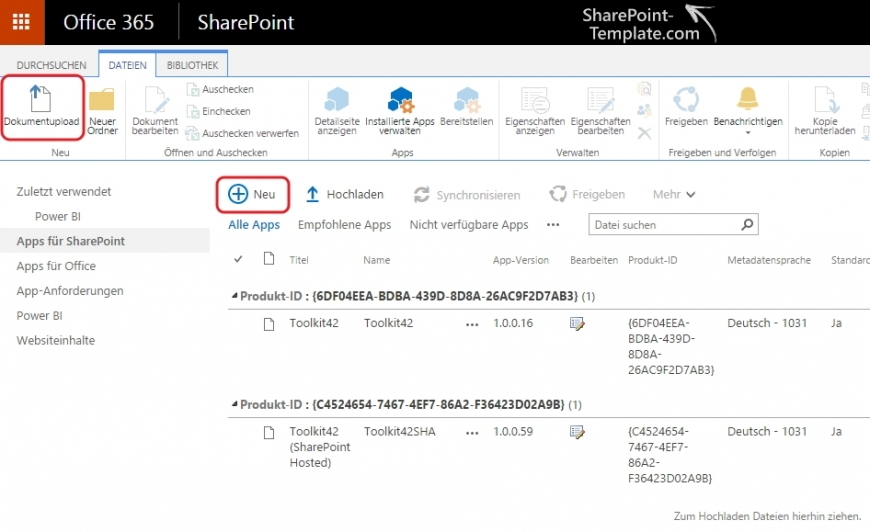Click the Freigeben ribbon icon

coord(686,107)
